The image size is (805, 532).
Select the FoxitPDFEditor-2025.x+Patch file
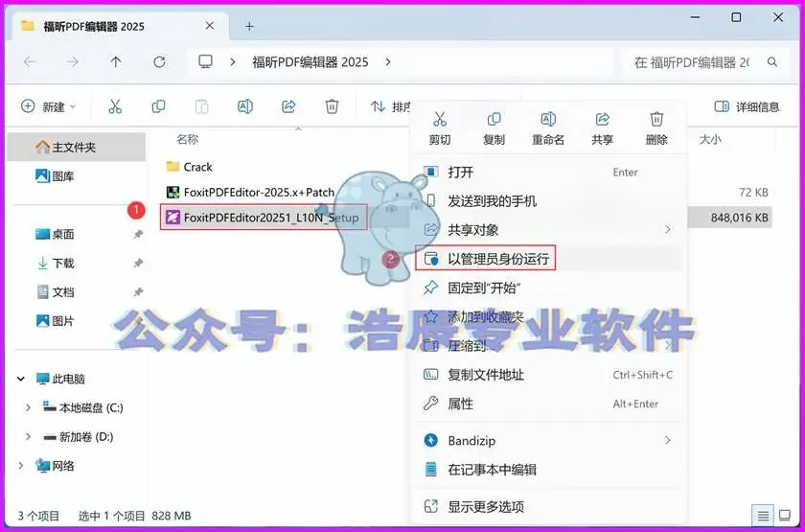250,192
